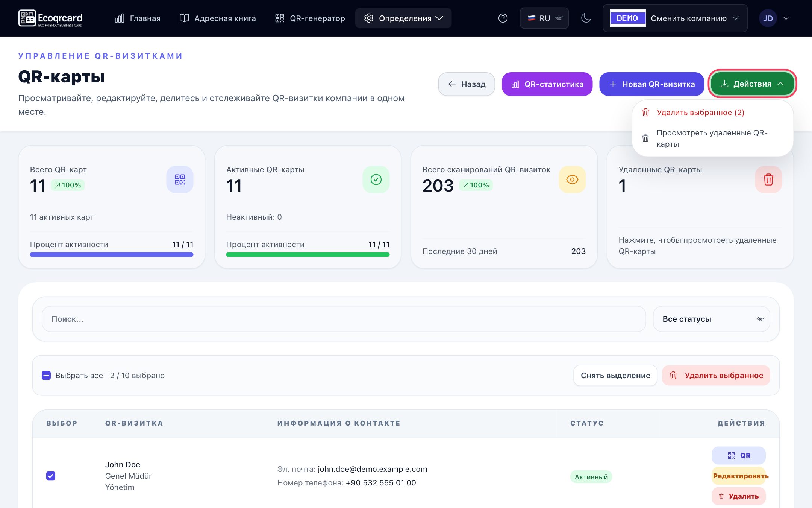The image size is (812, 508).
Task: Click the blue activity progress bar
Action: coord(112,255)
